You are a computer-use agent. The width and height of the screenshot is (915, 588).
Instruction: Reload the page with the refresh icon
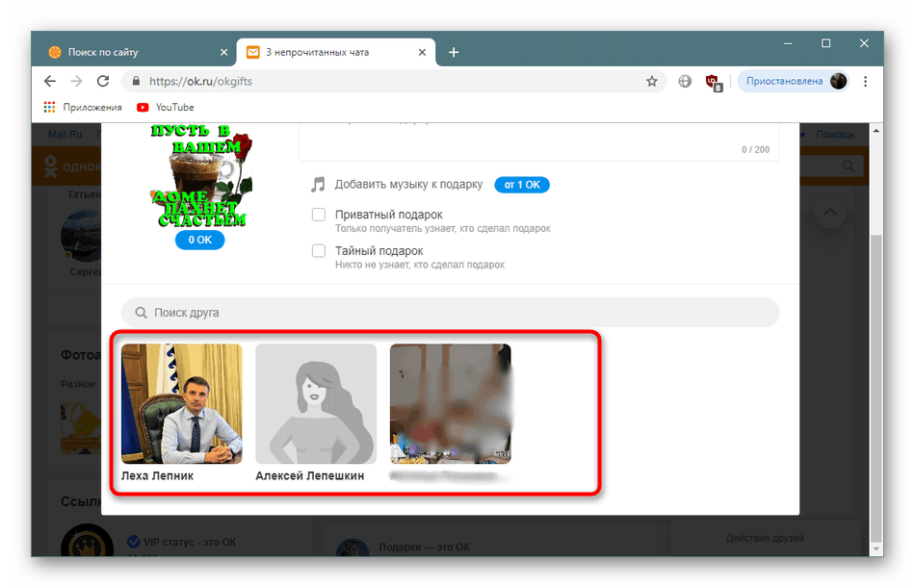click(103, 81)
